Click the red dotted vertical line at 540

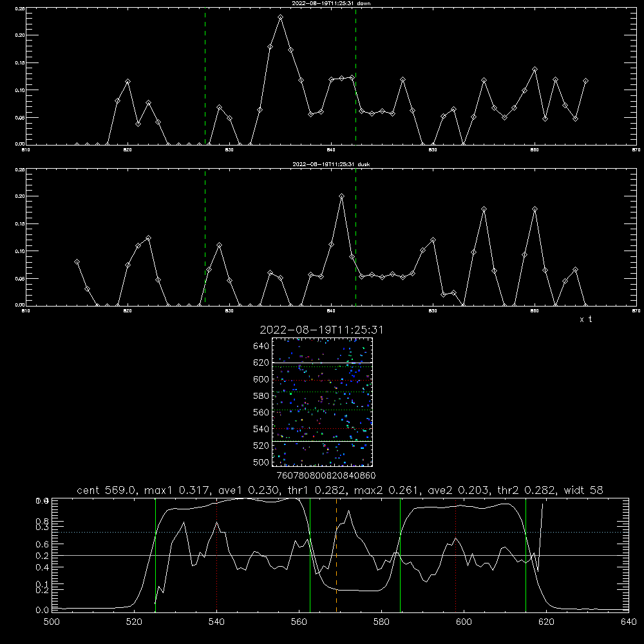[217, 555]
